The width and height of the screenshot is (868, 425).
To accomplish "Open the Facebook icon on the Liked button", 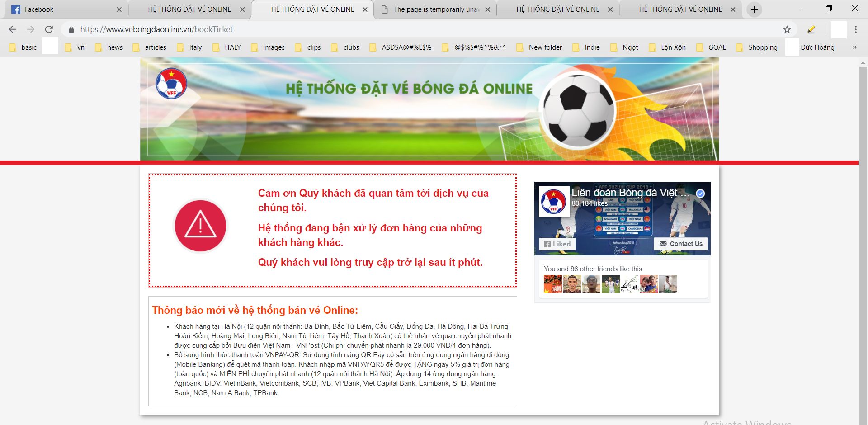I will pyautogui.click(x=547, y=244).
